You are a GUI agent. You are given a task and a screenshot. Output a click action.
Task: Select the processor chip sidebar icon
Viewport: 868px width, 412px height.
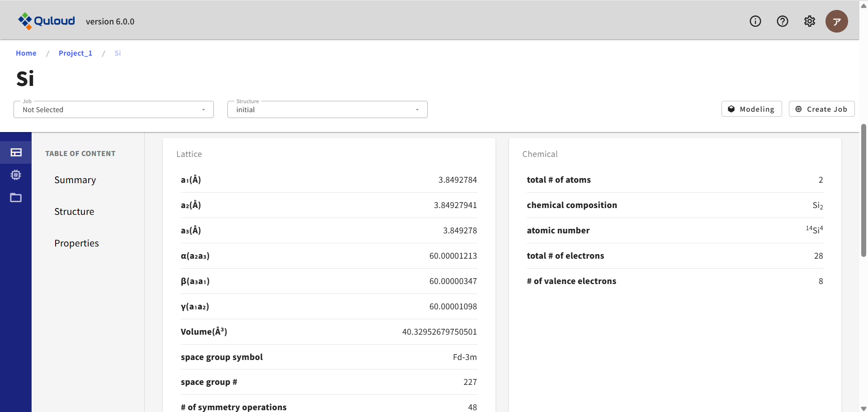point(16,175)
